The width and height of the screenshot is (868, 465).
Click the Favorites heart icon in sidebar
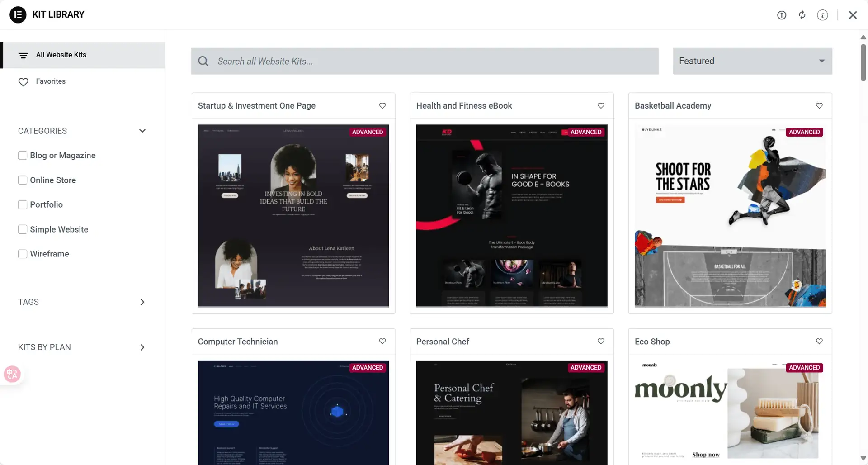tap(23, 82)
